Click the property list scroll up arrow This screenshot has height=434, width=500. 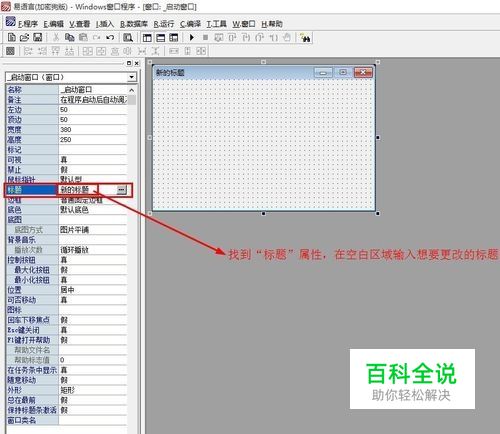point(132,90)
